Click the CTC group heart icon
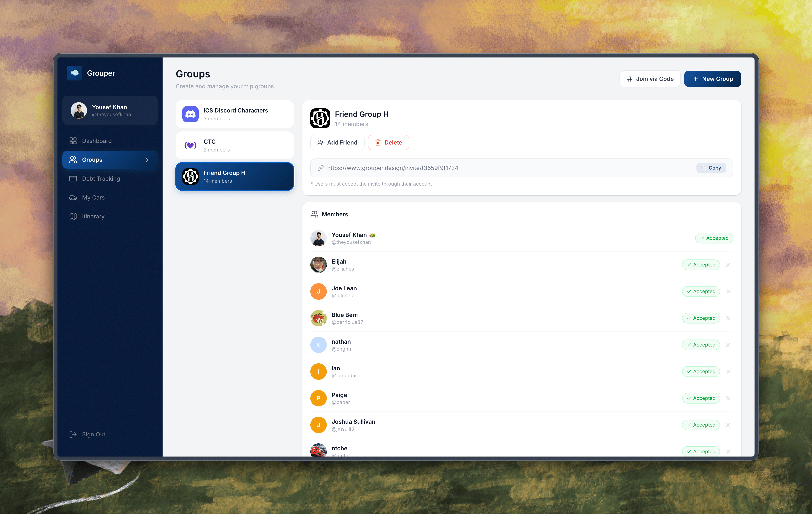The width and height of the screenshot is (812, 514). click(190, 145)
